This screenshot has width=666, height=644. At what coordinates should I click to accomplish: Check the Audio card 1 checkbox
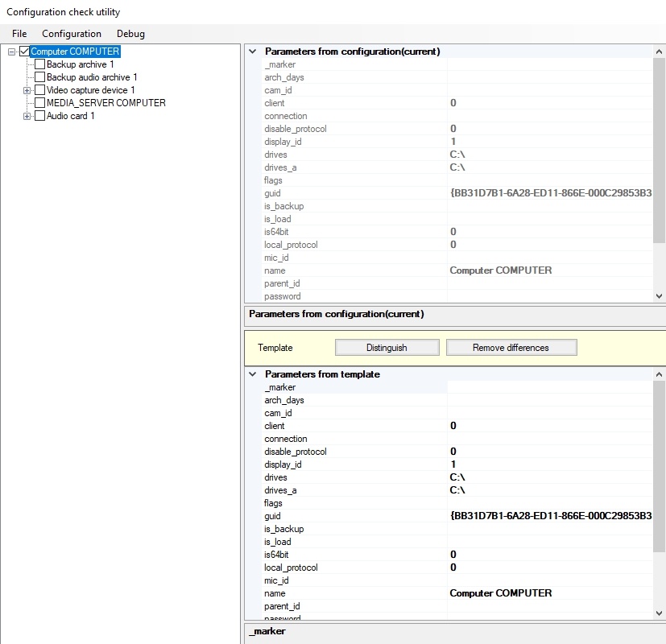click(x=39, y=116)
